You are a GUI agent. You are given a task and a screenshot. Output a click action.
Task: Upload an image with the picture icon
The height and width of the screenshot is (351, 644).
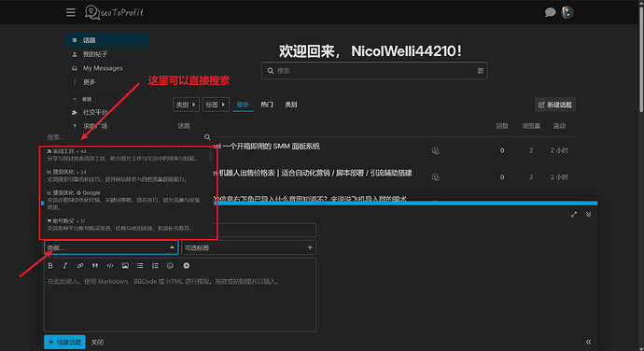[125, 266]
